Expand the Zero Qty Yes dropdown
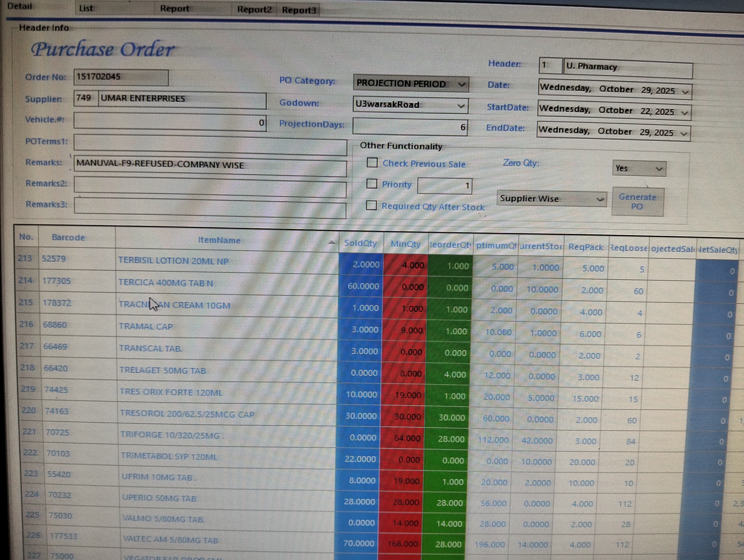The image size is (744, 560). (659, 169)
